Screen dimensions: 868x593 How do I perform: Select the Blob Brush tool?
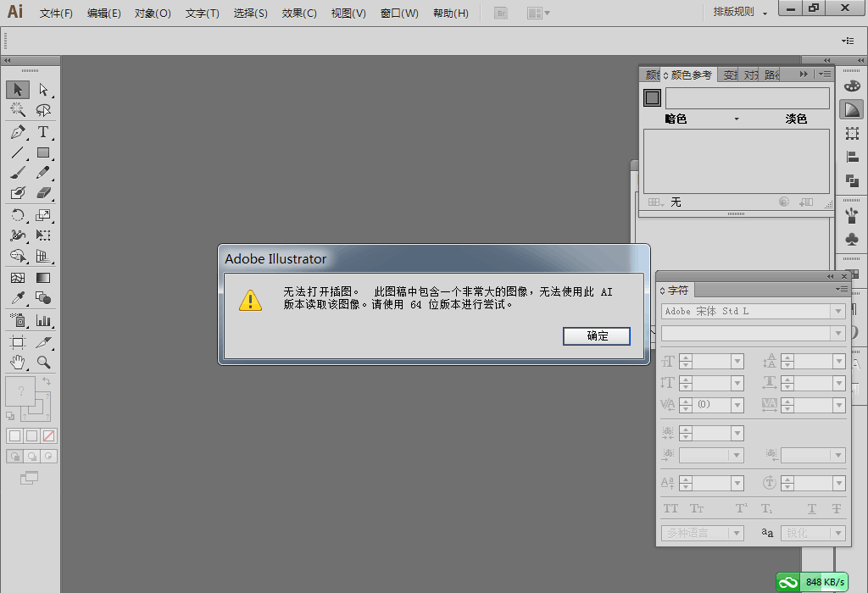click(18, 192)
